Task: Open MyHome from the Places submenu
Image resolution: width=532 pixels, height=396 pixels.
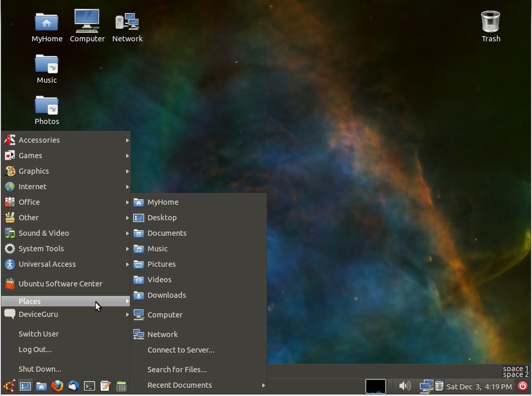Action: [x=199, y=203]
